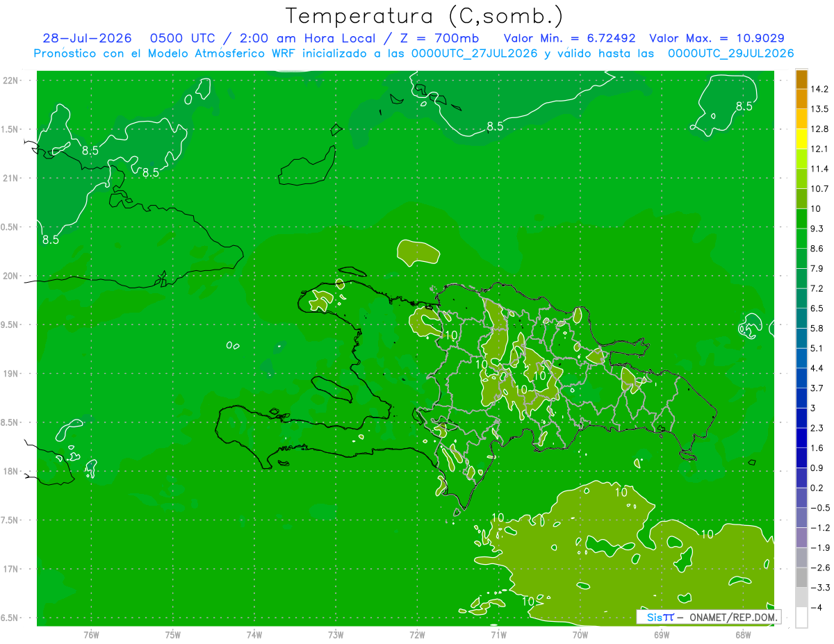The height and width of the screenshot is (644, 834).
Task: Click the "19N" latitude label
Action: tap(12, 374)
